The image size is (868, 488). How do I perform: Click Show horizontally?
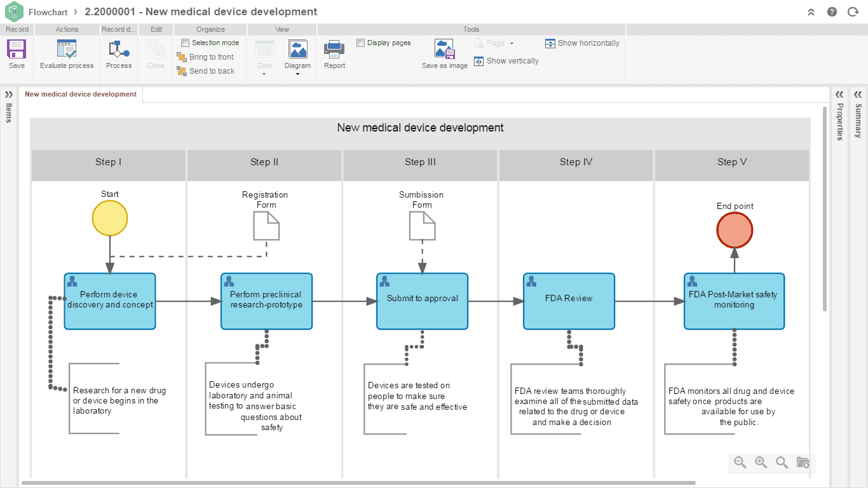coord(582,43)
